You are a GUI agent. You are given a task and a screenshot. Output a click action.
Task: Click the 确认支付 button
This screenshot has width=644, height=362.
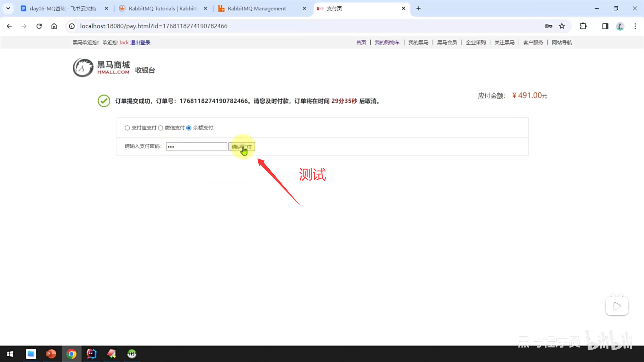click(241, 147)
